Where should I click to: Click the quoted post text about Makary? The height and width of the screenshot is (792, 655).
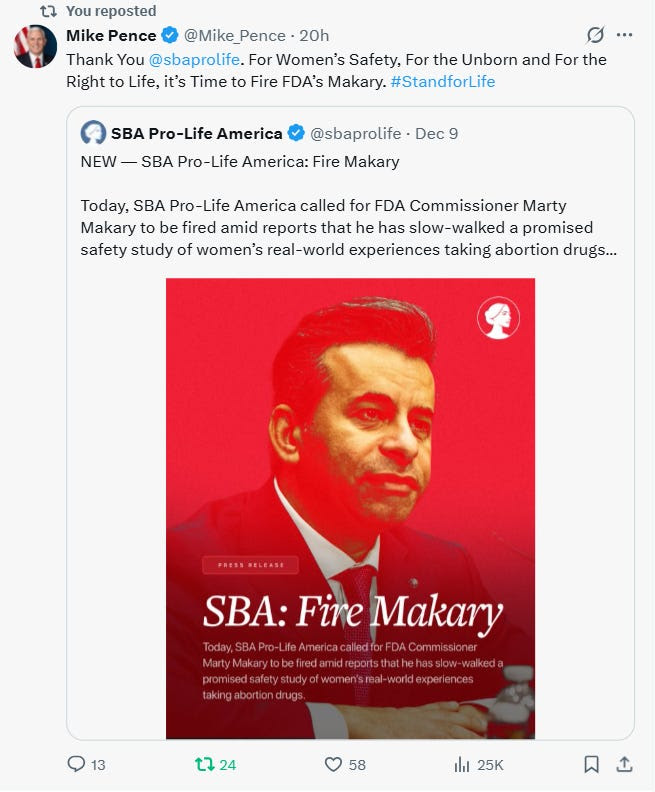click(x=348, y=228)
